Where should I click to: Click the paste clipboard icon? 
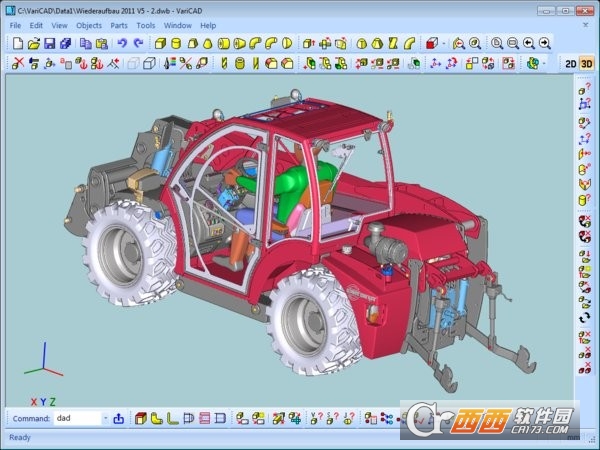101,43
